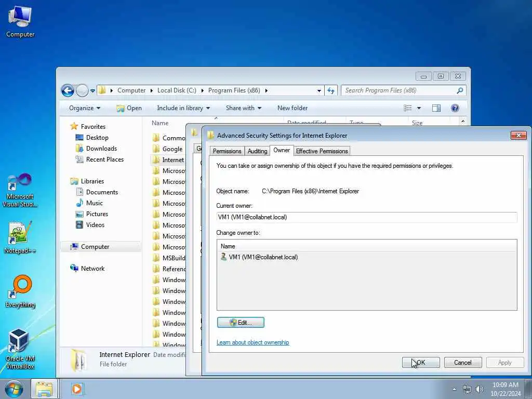Expand address bar history dropdown
The width and height of the screenshot is (532, 399).
coord(319,90)
